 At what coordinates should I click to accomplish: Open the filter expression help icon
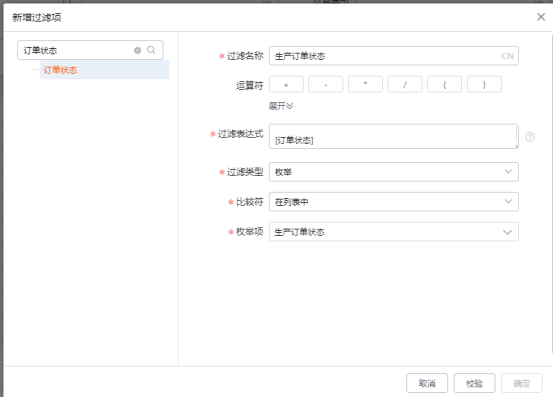(x=530, y=137)
